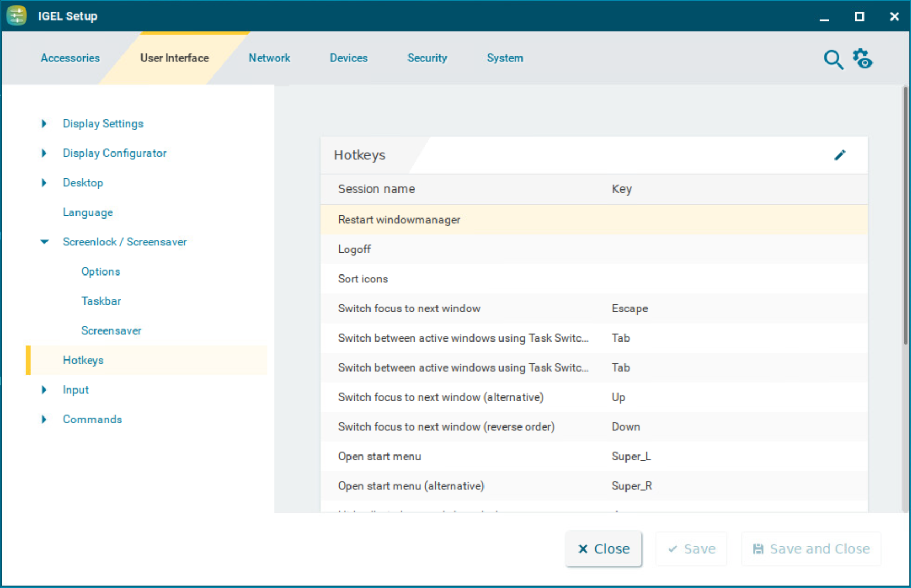Expand the Display Configurator tree node
Image resolution: width=911 pixels, height=588 pixels.
coord(44,153)
